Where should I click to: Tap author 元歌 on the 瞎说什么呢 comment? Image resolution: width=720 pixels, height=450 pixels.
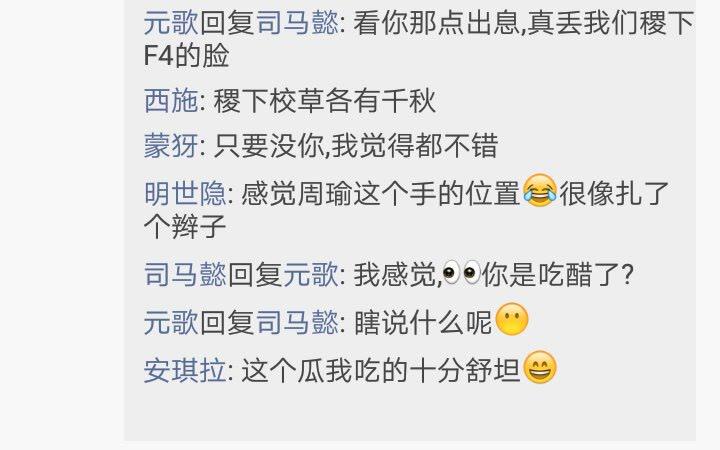[171, 322]
